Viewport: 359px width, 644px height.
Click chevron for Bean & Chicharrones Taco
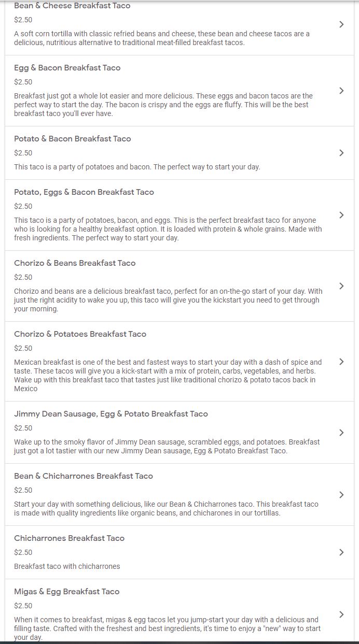coord(341,495)
